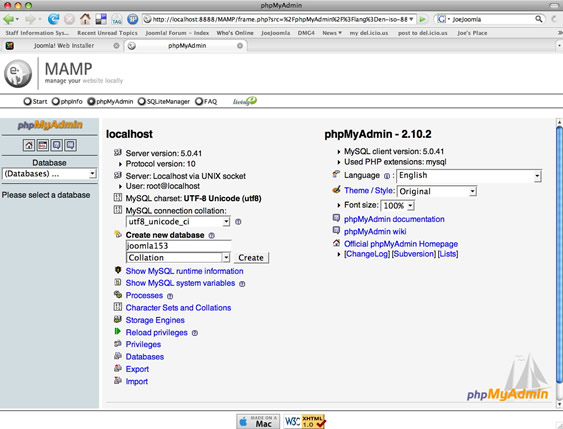Screen dimensions: 563x429
Task: Select the SQLiteManager radio button
Action: tap(141, 102)
